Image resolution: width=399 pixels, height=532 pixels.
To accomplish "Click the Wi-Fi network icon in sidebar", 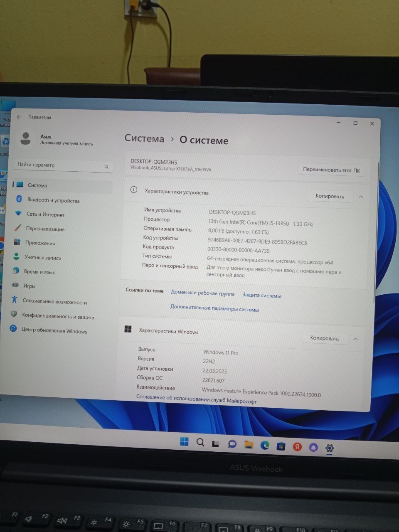I will (x=18, y=213).
